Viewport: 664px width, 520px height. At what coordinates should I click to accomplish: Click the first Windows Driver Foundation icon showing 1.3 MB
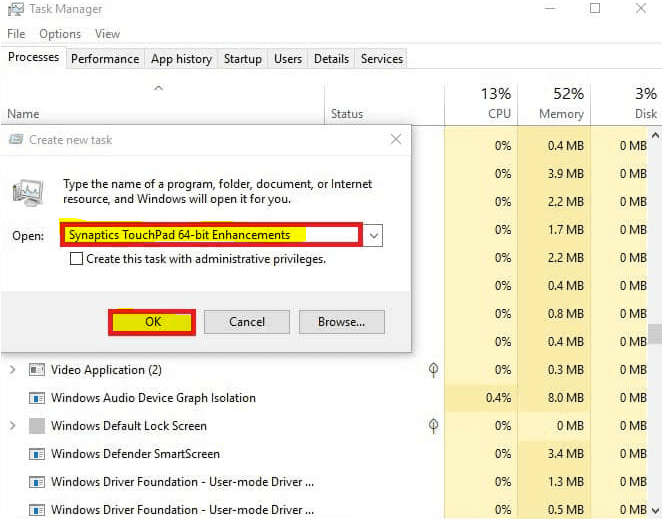coord(37,482)
